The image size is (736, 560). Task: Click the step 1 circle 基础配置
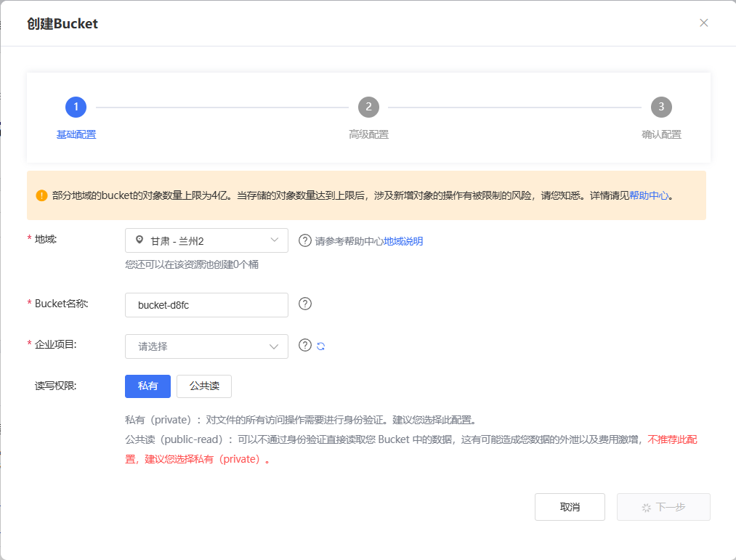[x=76, y=107]
